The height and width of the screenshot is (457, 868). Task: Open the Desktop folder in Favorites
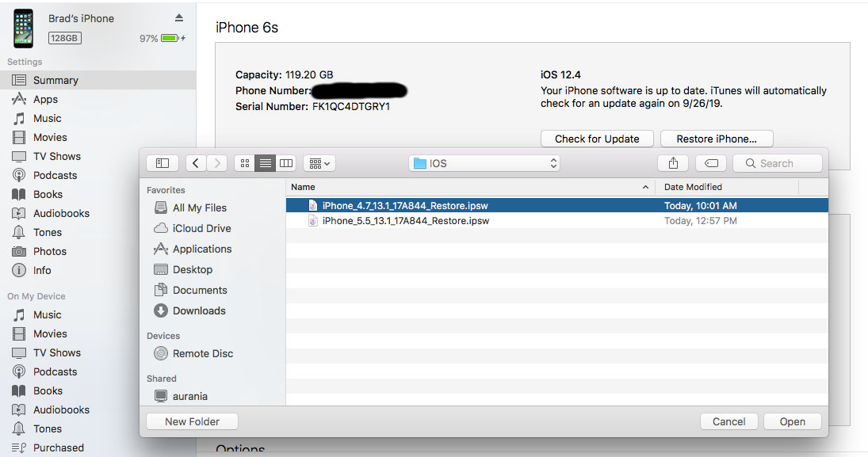[192, 269]
